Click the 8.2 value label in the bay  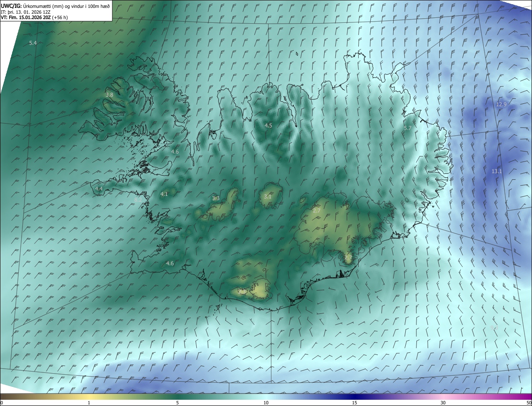coord(138,200)
